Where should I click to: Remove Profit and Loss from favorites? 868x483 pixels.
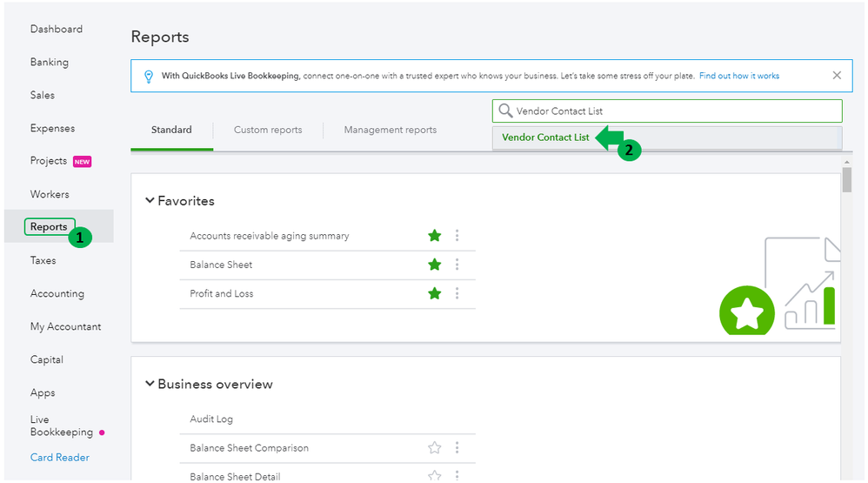(x=435, y=293)
